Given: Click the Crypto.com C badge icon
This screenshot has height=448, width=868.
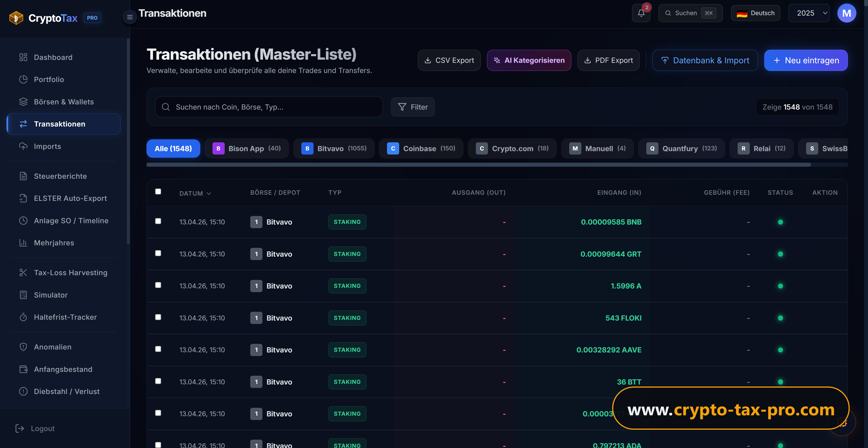Looking at the screenshot, I should click(481, 149).
